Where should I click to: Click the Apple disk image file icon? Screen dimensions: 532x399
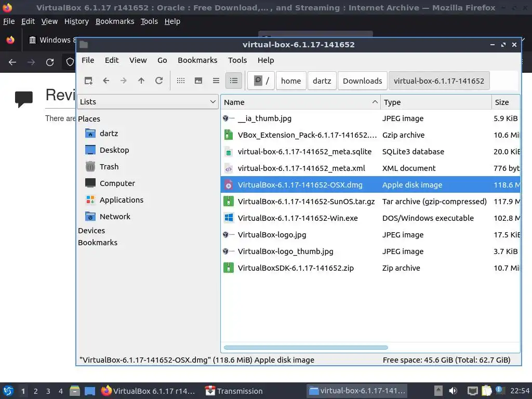[x=229, y=184]
